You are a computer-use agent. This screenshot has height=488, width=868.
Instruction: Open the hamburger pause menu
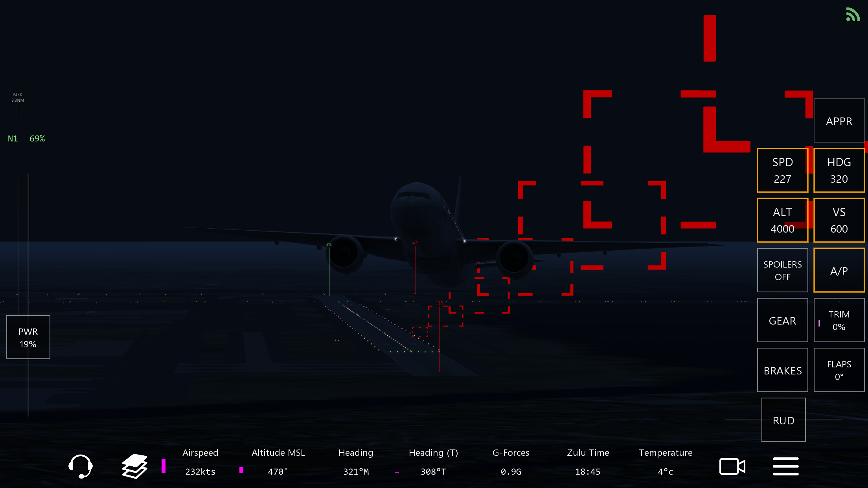785,466
